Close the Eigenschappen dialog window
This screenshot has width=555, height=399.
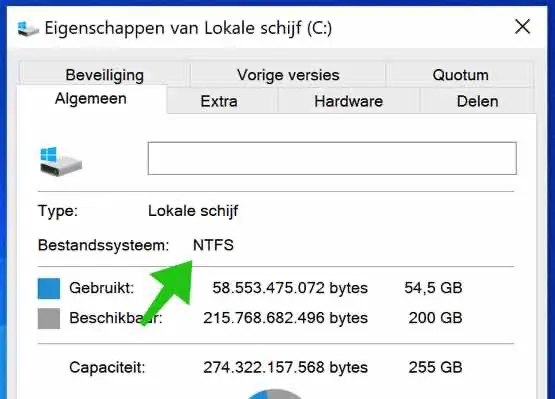[522, 27]
